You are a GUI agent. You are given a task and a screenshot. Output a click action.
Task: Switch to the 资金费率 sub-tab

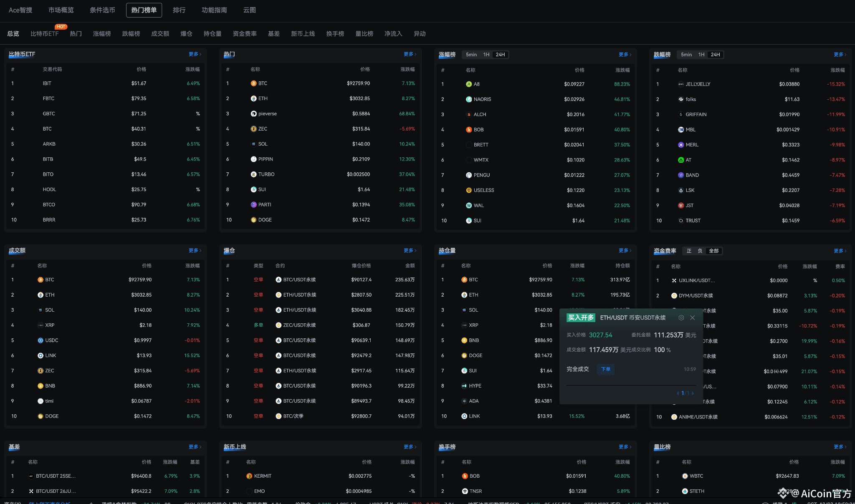(245, 34)
